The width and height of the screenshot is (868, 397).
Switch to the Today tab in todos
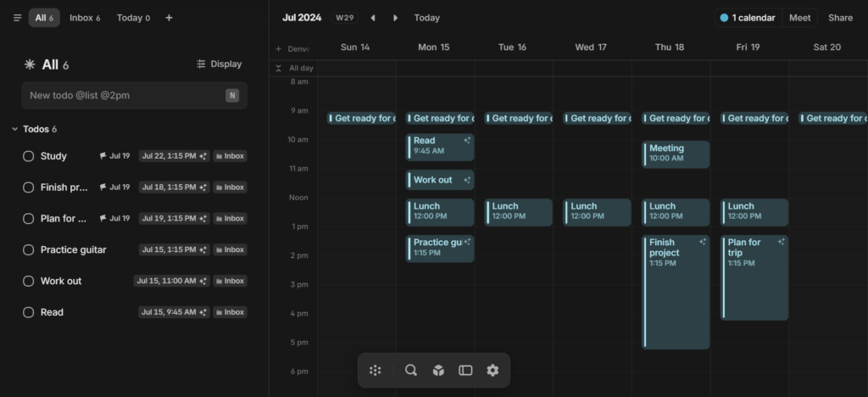(x=133, y=18)
